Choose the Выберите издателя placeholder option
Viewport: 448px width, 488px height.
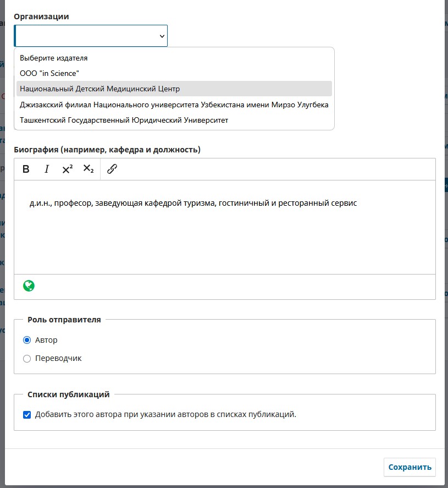pyautogui.click(x=54, y=58)
